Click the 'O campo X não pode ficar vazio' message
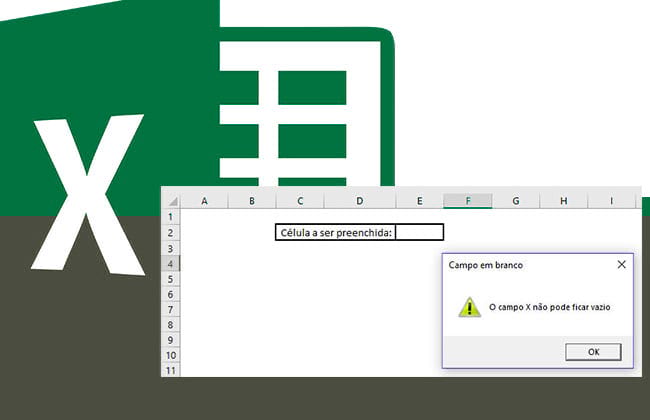This screenshot has height=420, width=650. point(550,307)
